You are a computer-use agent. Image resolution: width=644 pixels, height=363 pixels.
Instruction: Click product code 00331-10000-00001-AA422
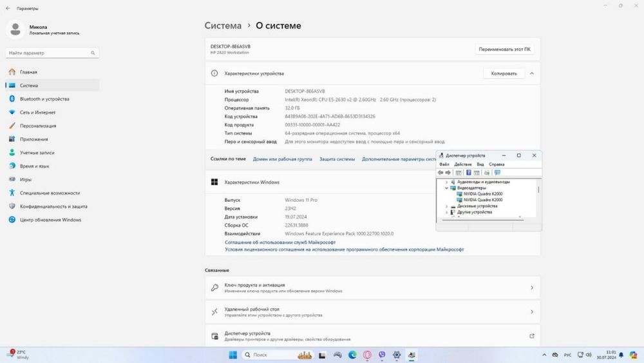pyautogui.click(x=312, y=125)
